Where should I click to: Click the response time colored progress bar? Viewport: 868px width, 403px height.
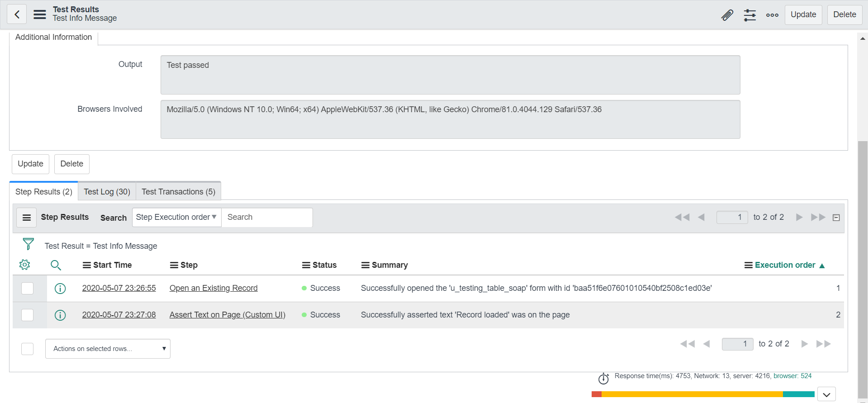tap(703, 394)
